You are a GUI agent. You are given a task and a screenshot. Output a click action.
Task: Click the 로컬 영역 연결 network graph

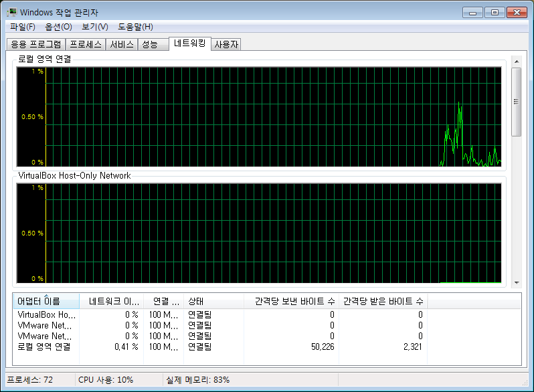pos(259,117)
